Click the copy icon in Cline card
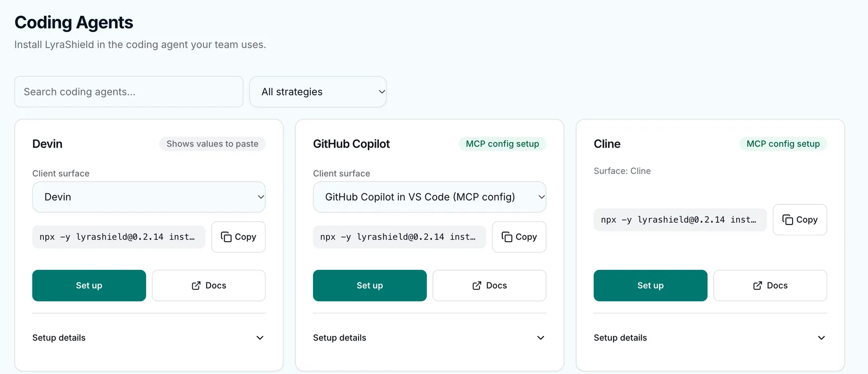 tap(788, 220)
